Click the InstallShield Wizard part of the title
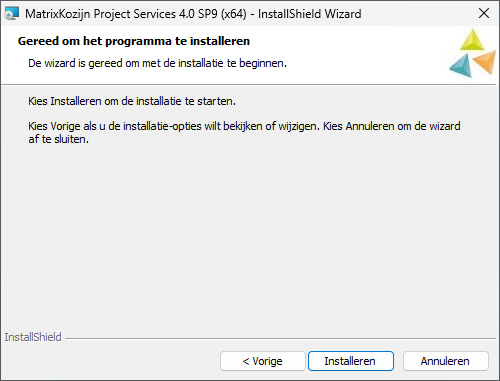The height and width of the screenshot is (381, 500). [310, 14]
